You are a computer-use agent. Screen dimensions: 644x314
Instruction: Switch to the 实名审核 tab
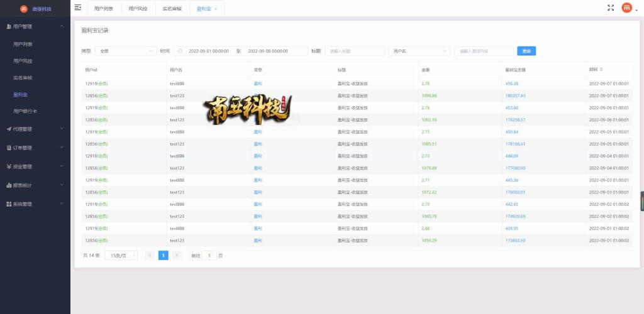pos(172,9)
